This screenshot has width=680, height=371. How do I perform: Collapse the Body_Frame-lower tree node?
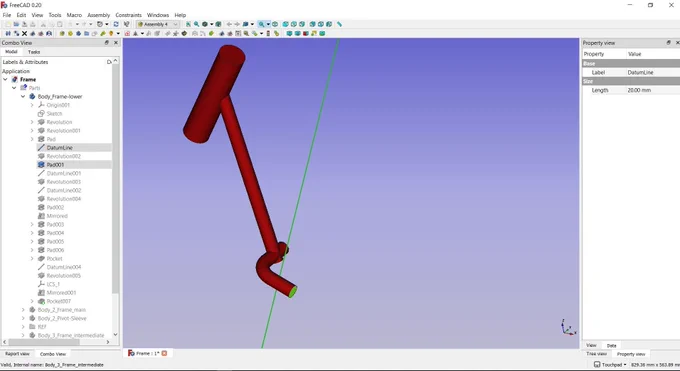coord(23,96)
